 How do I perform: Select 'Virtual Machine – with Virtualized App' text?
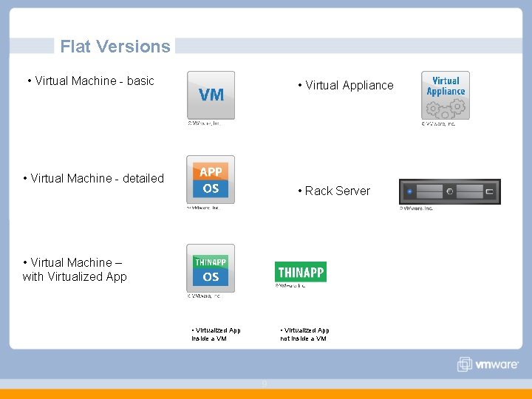tap(75, 270)
